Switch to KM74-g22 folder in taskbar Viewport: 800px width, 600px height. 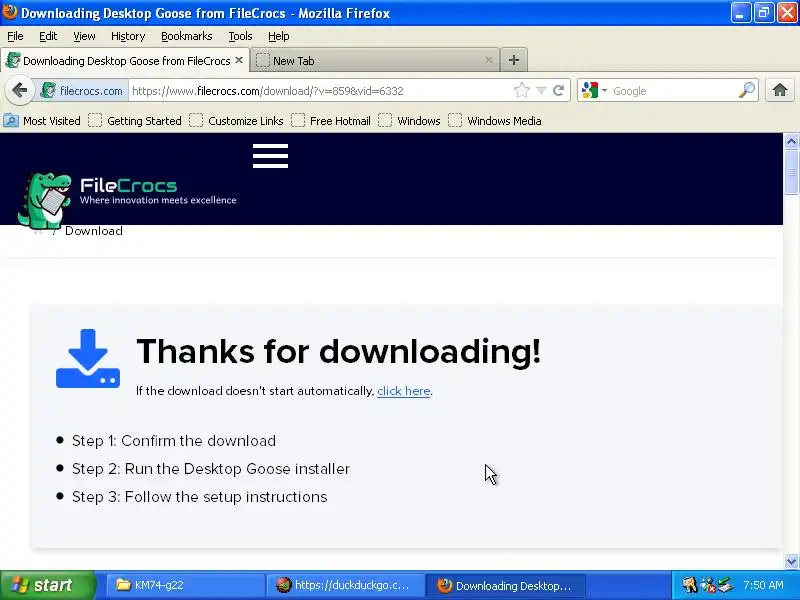pos(186,585)
